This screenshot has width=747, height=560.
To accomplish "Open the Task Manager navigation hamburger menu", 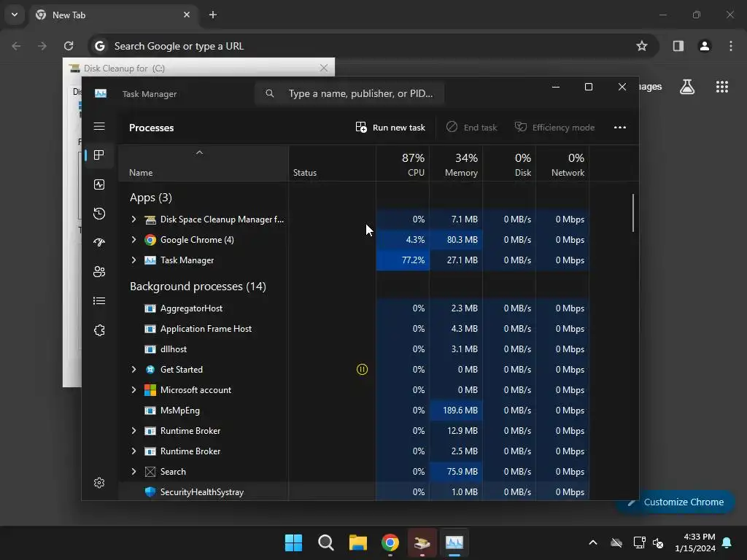I will [x=99, y=126].
